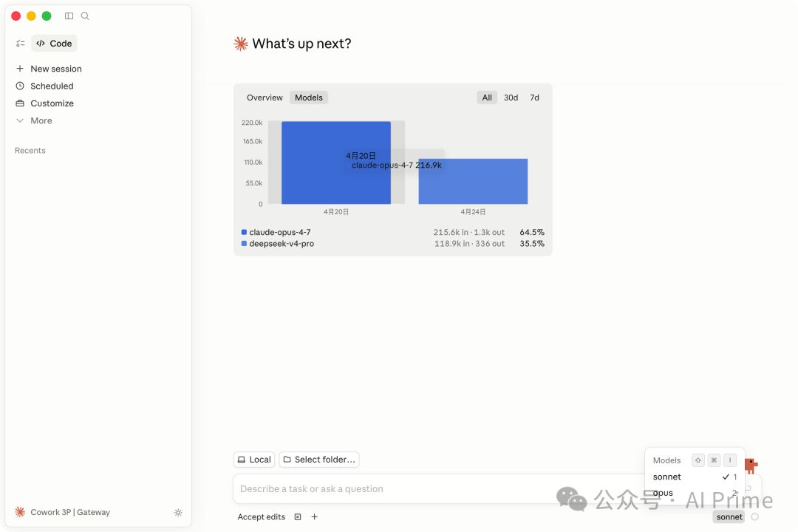Toggle the sidebar panel icon
Screen dimensions: 798x532
coord(69,16)
